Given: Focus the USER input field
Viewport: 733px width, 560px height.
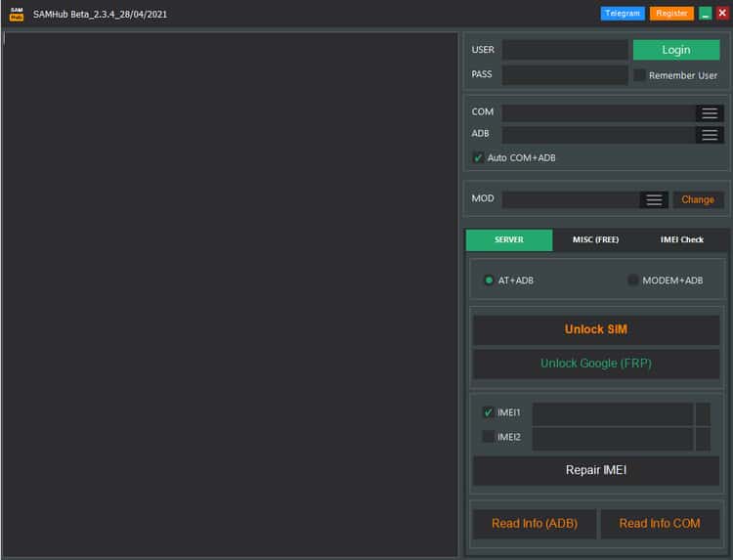Looking at the screenshot, I should [565, 50].
